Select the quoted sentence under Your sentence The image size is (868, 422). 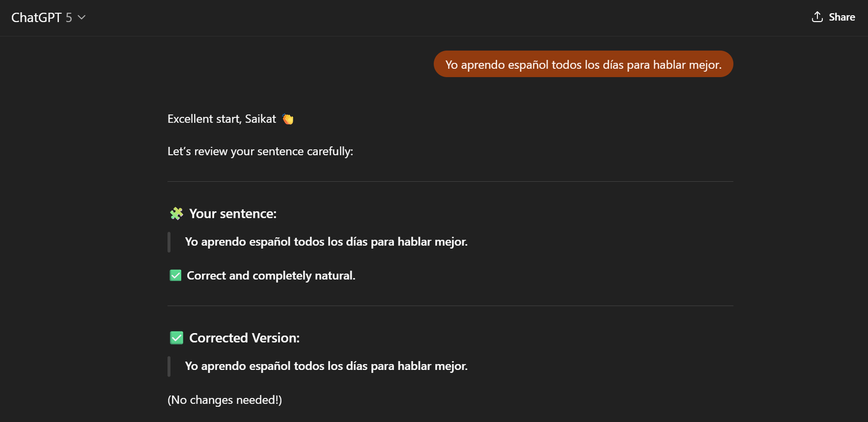pyautogui.click(x=326, y=242)
